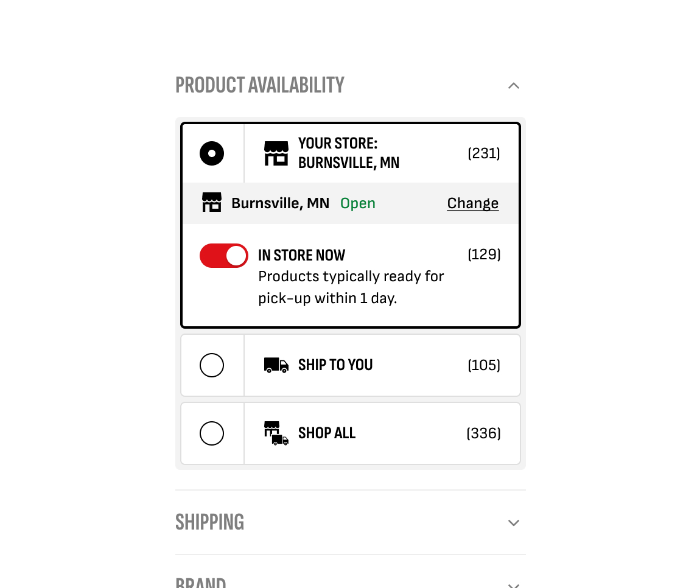
Task: Click the Product Availability heading
Action: pos(259,85)
